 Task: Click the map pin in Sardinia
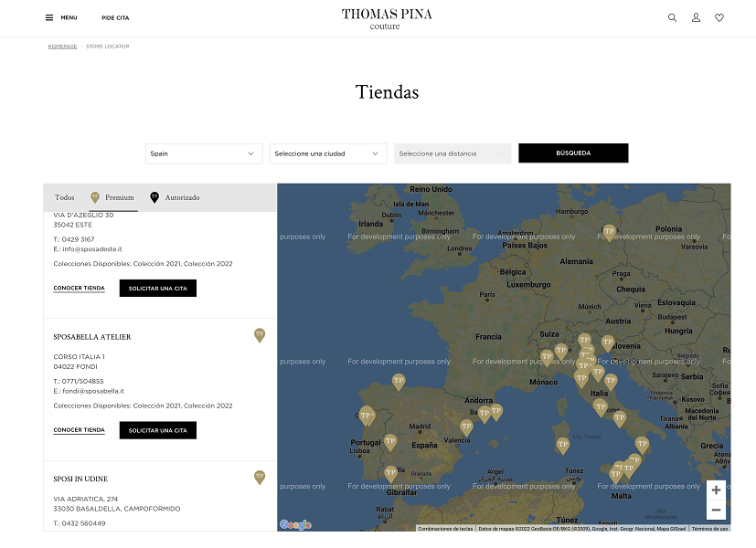pos(563,446)
